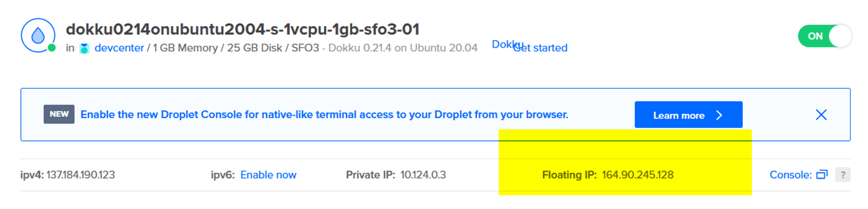Dismiss the Droplet Console banner

(x=821, y=115)
